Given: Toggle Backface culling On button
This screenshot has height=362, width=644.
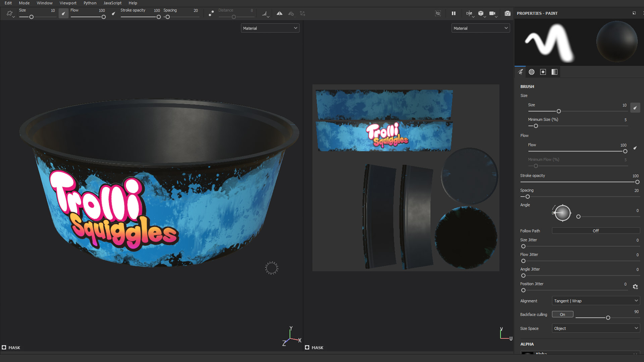Looking at the screenshot, I should [x=562, y=314].
